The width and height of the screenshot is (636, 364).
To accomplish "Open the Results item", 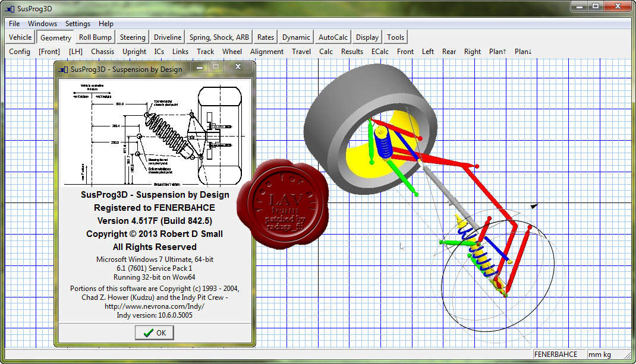I will [352, 52].
